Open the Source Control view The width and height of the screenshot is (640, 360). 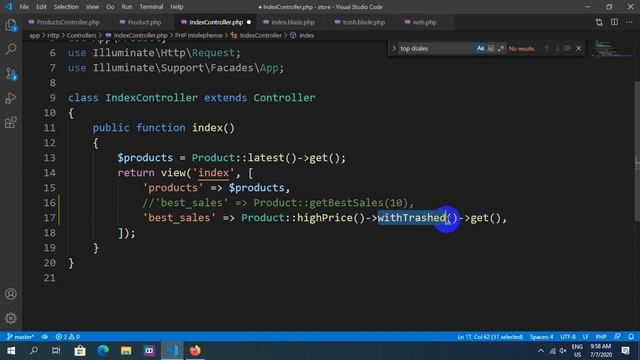(x=11, y=74)
